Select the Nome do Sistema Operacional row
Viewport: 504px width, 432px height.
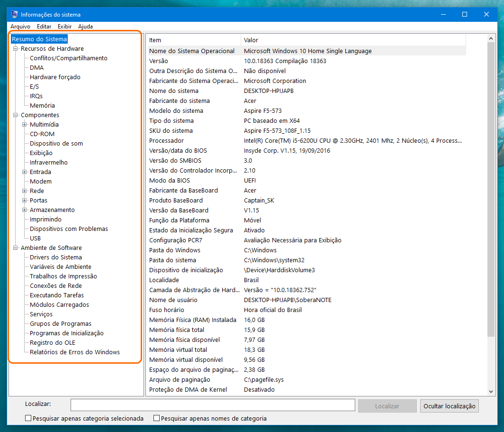(x=306, y=51)
